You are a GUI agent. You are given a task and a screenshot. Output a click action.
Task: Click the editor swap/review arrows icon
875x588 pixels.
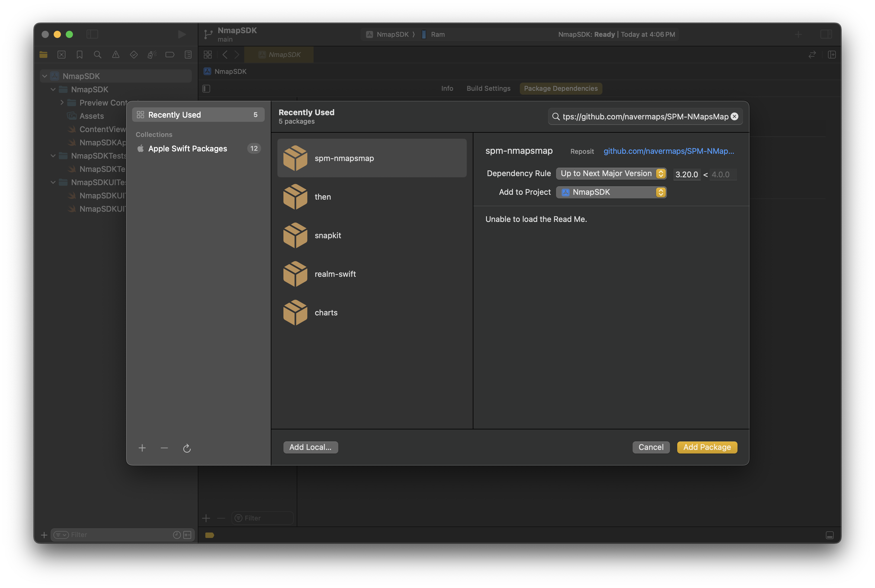coord(812,55)
